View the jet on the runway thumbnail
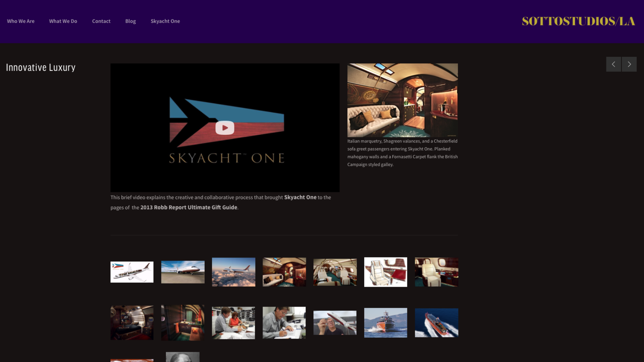Screen dimensions: 644x362 click(x=183, y=272)
